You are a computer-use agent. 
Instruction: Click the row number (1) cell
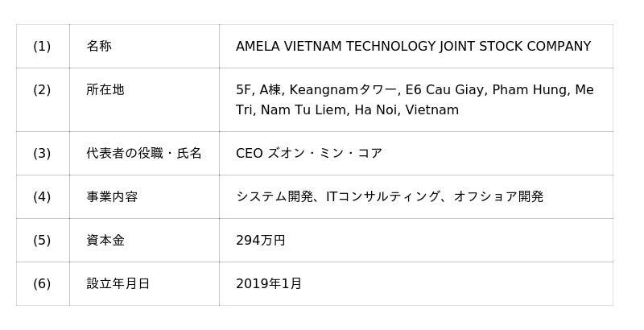[42, 47]
